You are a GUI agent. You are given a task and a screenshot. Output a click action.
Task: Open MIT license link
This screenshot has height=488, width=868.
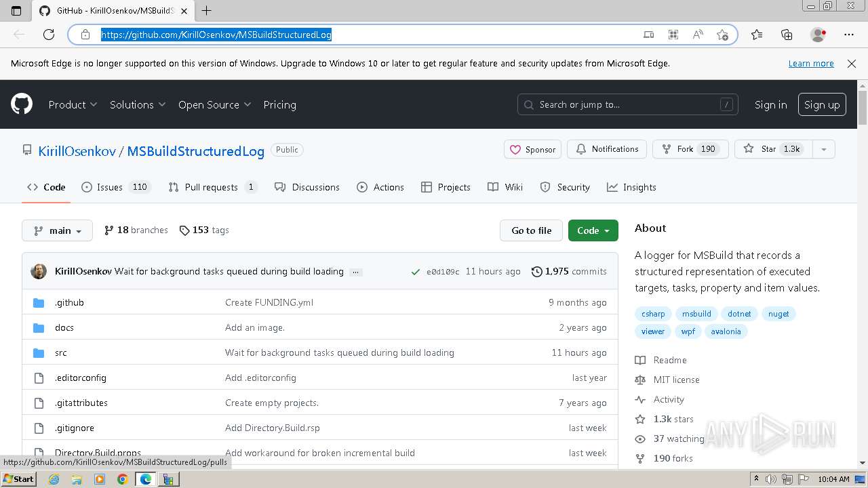667,380
